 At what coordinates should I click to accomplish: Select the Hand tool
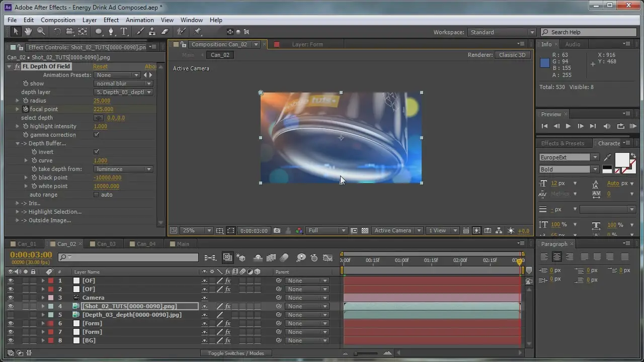(28, 32)
